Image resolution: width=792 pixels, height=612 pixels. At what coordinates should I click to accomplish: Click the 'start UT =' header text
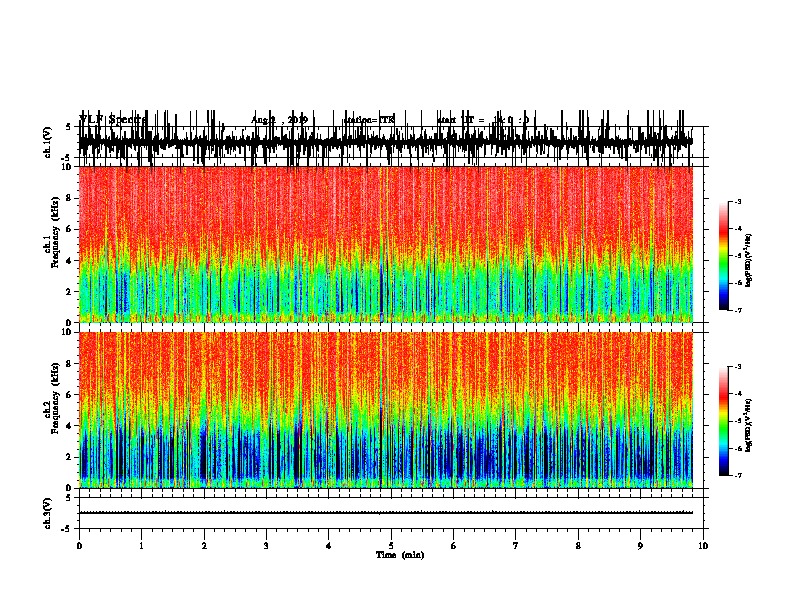[461, 120]
